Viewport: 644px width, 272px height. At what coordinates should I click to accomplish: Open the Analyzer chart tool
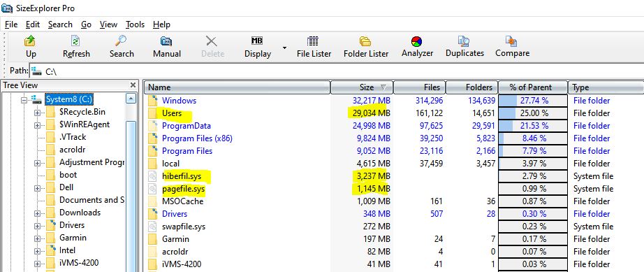(x=417, y=46)
